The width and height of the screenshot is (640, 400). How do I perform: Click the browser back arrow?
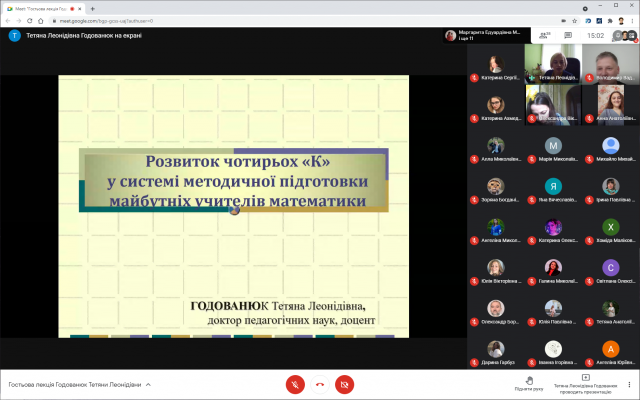pyautogui.click(x=9, y=20)
